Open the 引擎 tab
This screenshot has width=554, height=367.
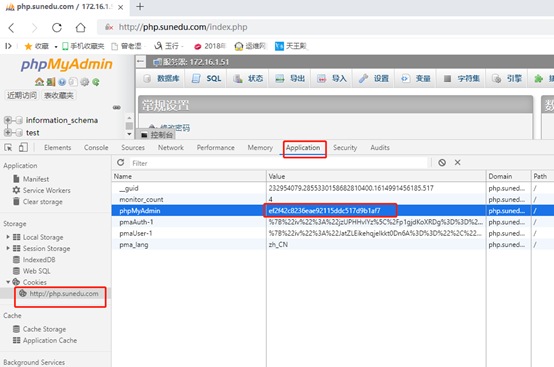507,78
